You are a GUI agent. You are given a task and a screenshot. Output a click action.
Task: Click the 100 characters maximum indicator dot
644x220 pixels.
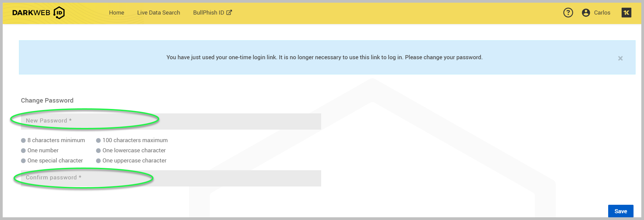point(98,140)
